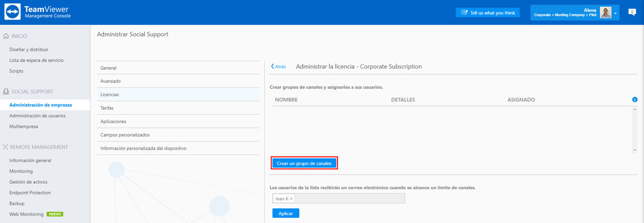The width and height of the screenshot is (644, 223).
Task: Click the Remote Management section icon
Action: [x=6, y=147]
